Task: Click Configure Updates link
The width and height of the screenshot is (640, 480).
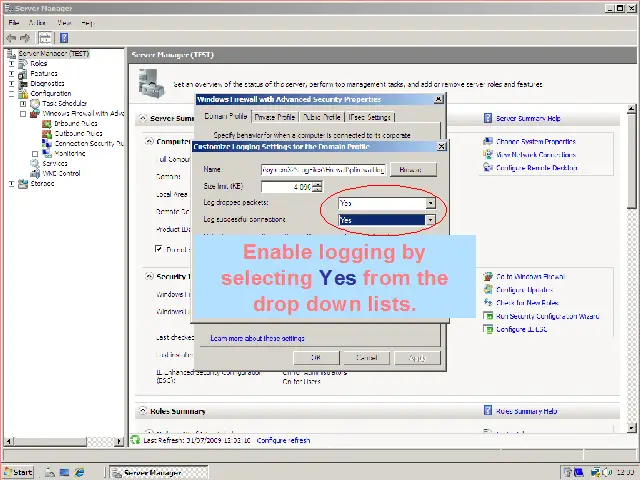Action: [524, 290]
